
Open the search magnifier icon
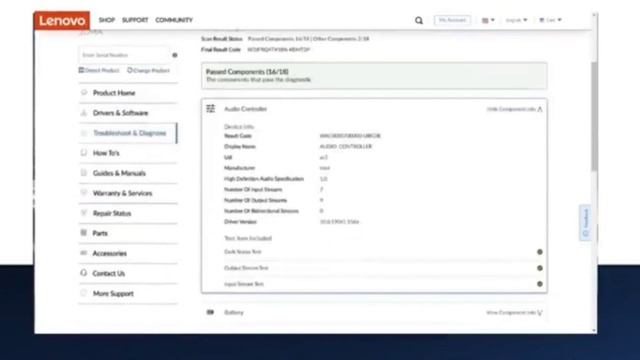[419, 20]
